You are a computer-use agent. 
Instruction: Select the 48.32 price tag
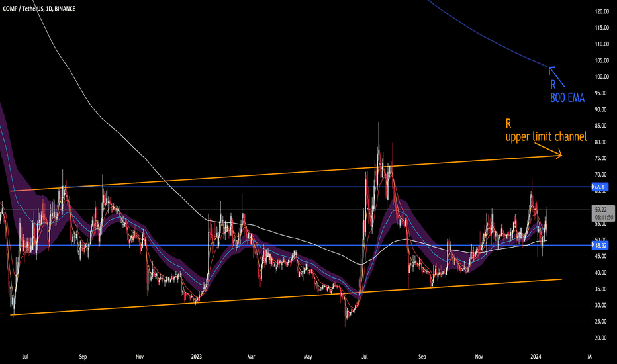click(x=600, y=245)
